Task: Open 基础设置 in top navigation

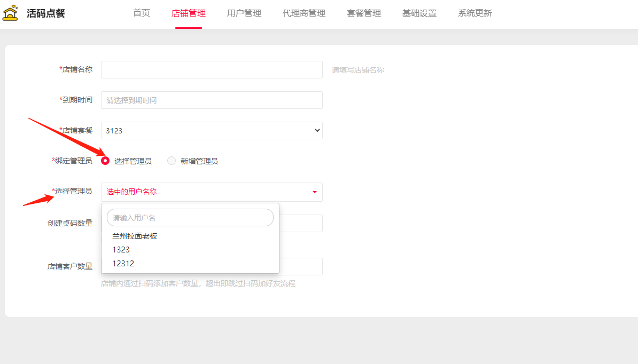Action: tap(419, 13)
